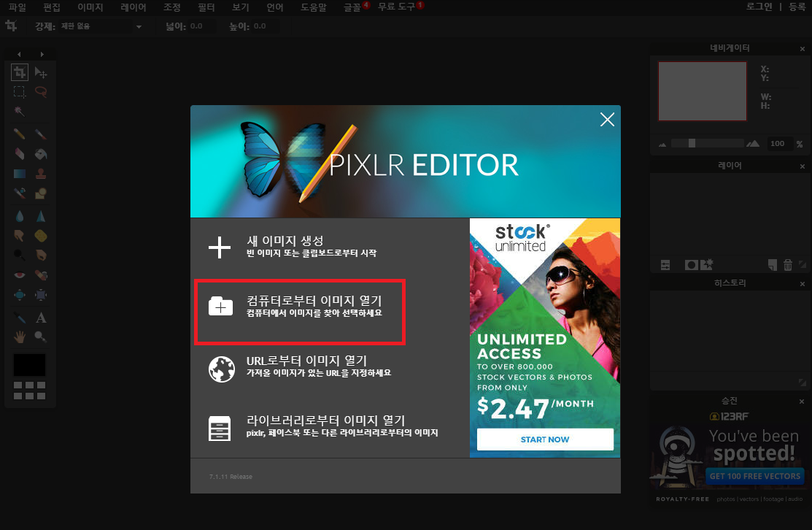This screenshot has height=530, width=812.
Task: Select the Pinch tool
Action: [40, 295]
